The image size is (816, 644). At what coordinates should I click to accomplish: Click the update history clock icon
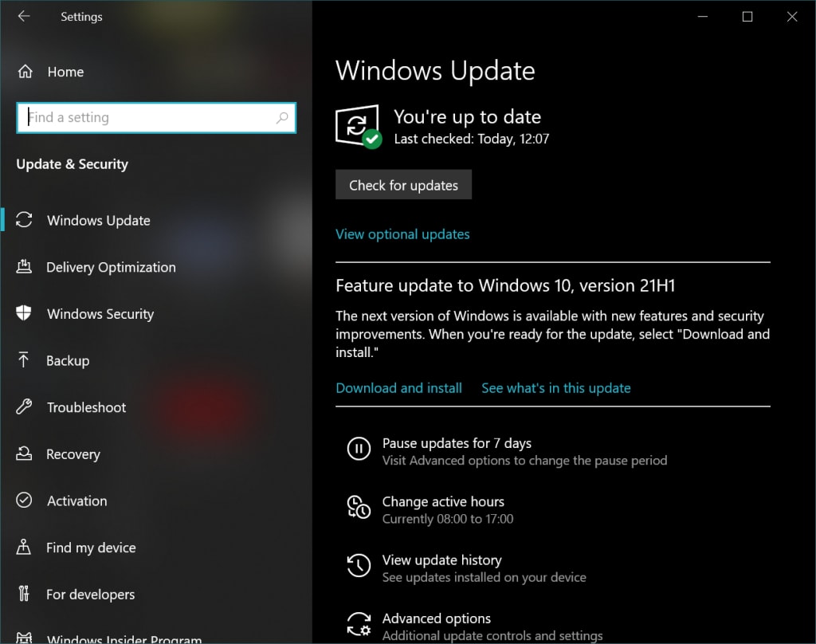[359, 565]
